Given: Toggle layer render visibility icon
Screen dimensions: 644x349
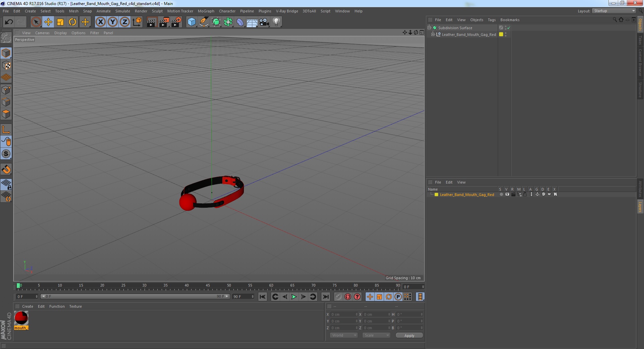Looking at the screenshot, I should pos(513,195).
